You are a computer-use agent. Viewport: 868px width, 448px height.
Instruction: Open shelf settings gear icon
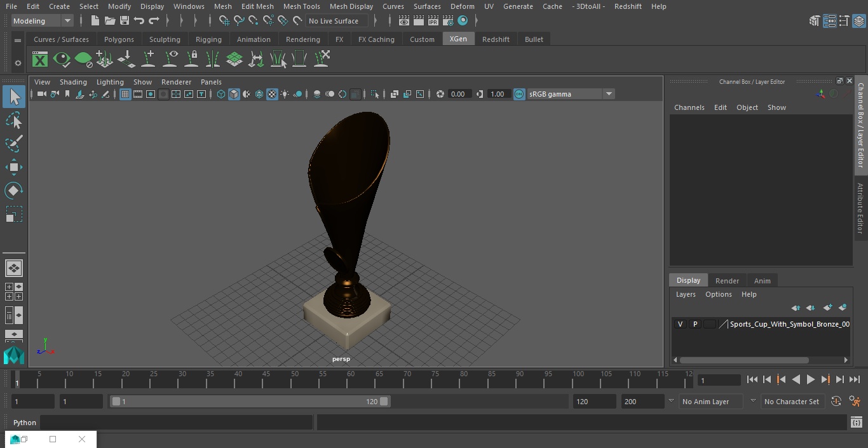(18, 63)
